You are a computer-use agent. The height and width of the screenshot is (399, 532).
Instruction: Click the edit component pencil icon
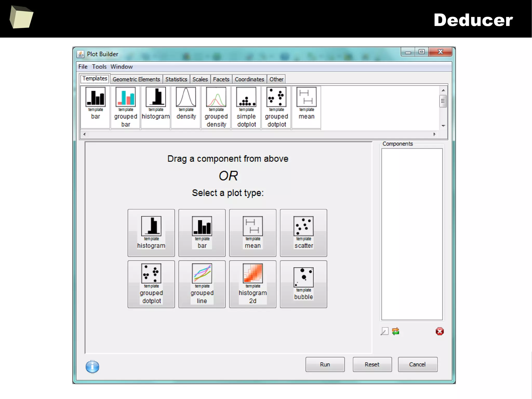(384, 331)
